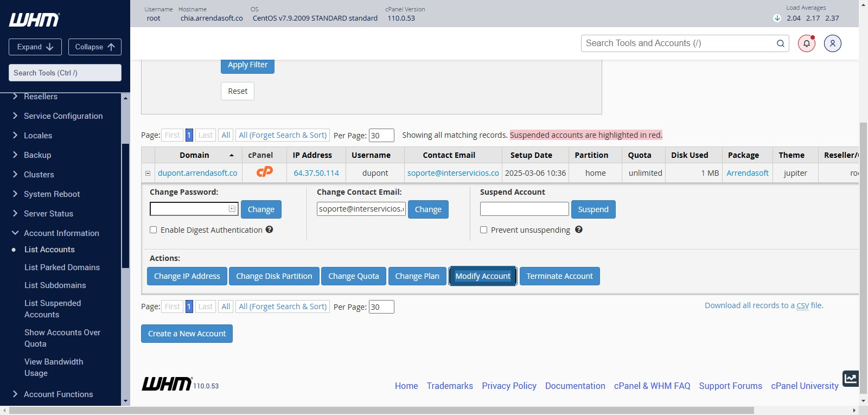Click Change Plan button
Image resolution: width=868 pixels, height=415 pixels.
coord(417,276)
